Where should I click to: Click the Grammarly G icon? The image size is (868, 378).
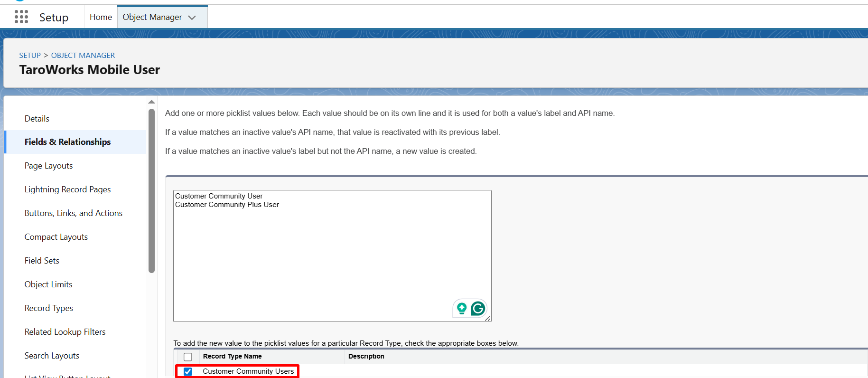tap(478, 309)
